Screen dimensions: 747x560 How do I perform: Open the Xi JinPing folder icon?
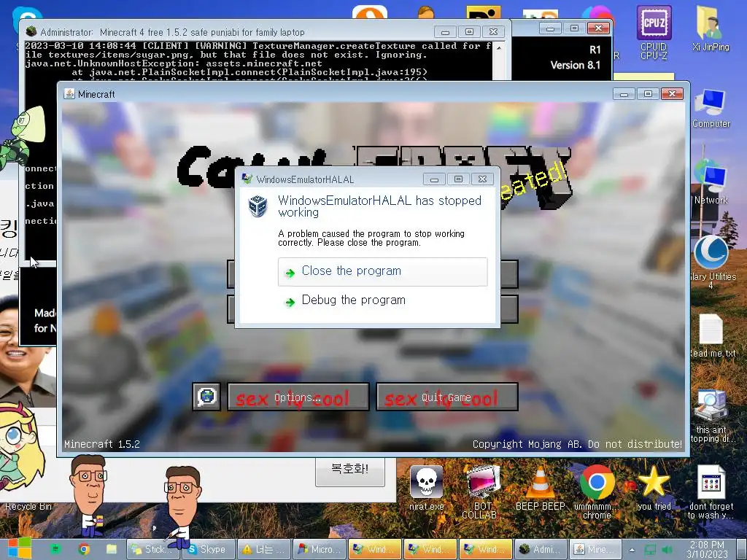click(x=711, y=28)
